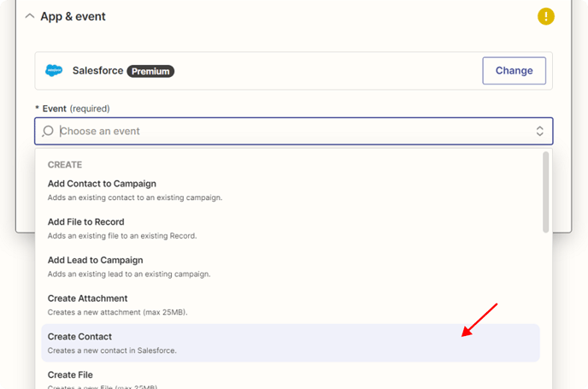Click the Change app button
This screenshot has height=389, width=588.
(514, 70)
